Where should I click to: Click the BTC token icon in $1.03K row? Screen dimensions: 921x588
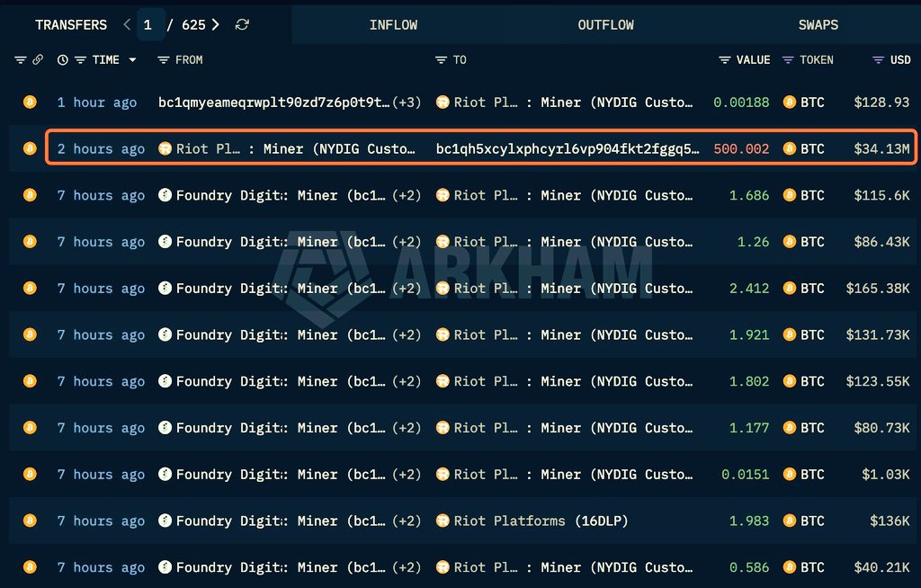[790, 474]
